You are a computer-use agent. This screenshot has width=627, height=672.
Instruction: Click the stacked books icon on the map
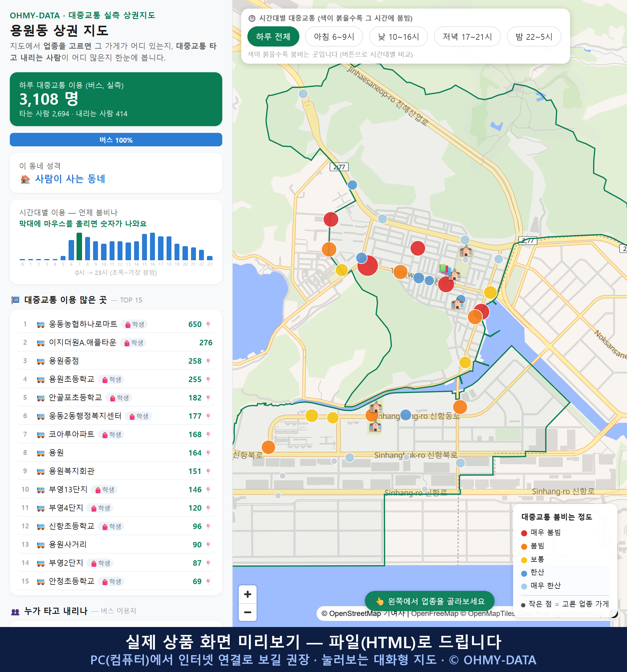click(445, 269)
